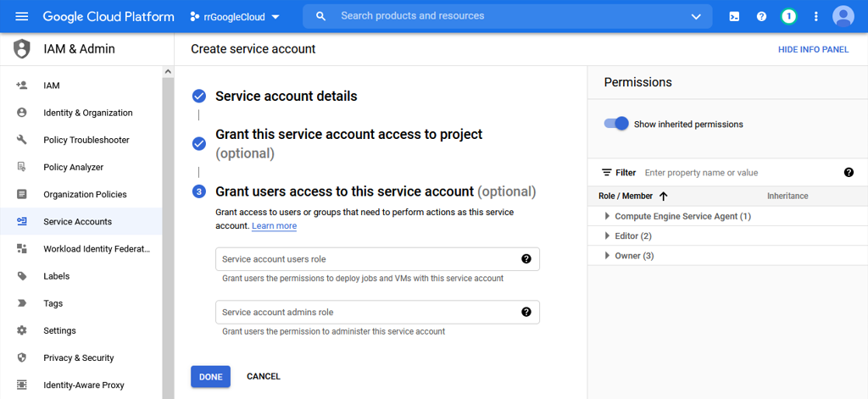Screen dimensions: 868x399
Task: Click the Policy Analyzer document icon
Action: click(21, 167)
